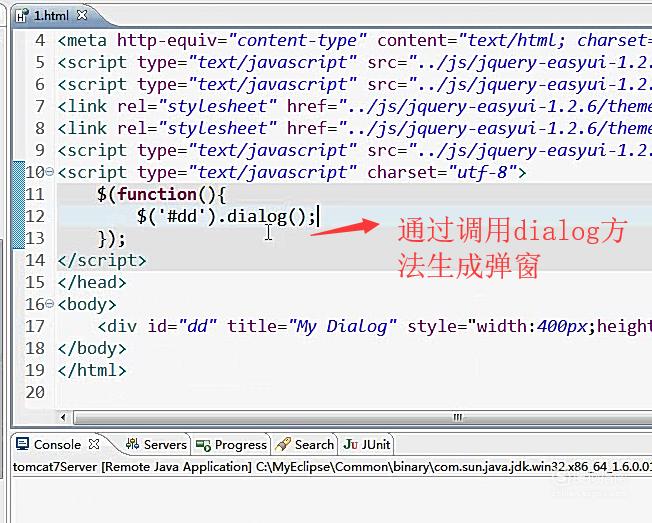Click the Servers tab icon
The image size is (652, 523).
(x=133, y=444)
